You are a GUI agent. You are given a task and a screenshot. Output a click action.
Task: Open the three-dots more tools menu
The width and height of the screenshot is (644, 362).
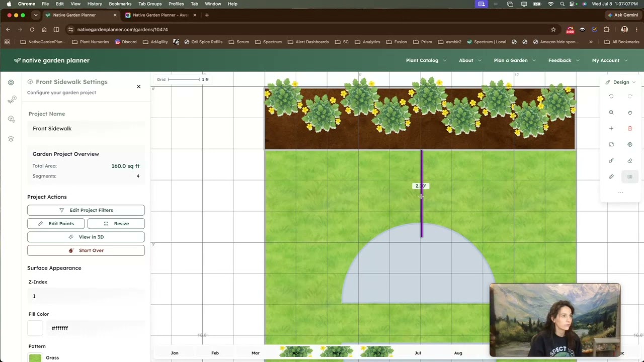click(620, 193)
